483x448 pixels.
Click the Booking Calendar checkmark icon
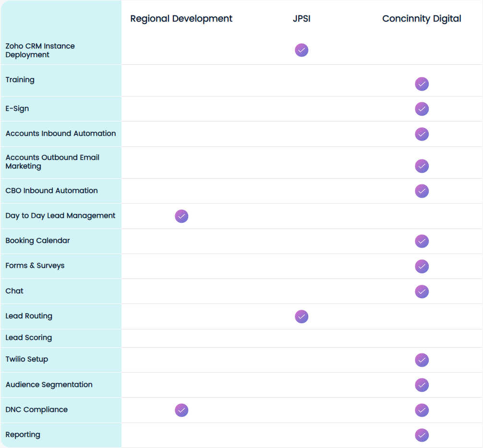click(x=422, y=241)
